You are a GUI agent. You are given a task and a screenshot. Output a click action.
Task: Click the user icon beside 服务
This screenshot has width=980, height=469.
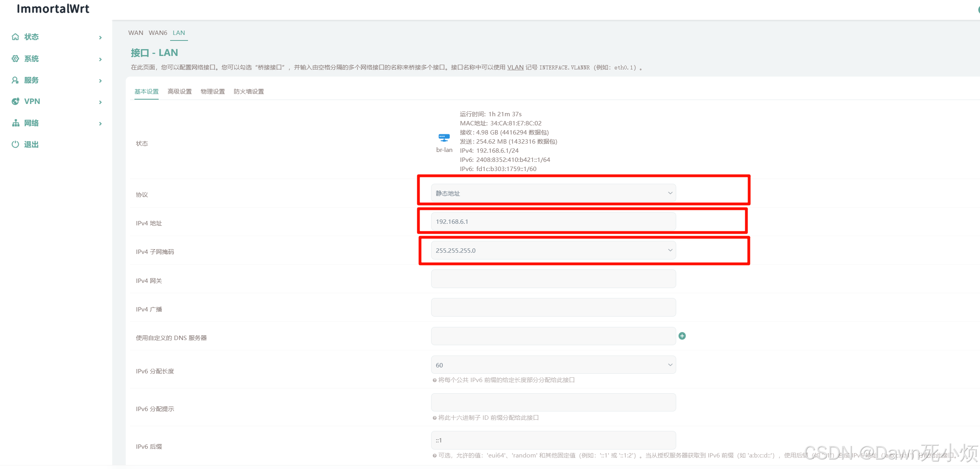tap(15, 80)
